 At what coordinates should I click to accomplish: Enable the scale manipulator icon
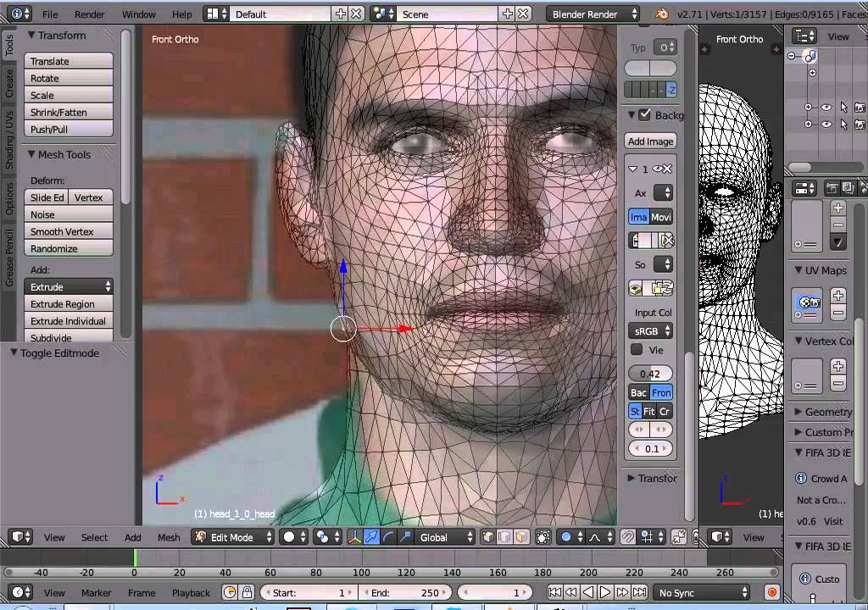pyautogui.click(x=405, y=537)
